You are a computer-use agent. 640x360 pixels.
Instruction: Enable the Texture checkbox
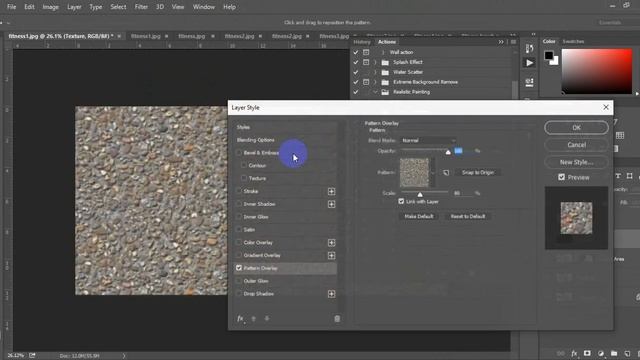pyautogui.click(x=244, y=178)
